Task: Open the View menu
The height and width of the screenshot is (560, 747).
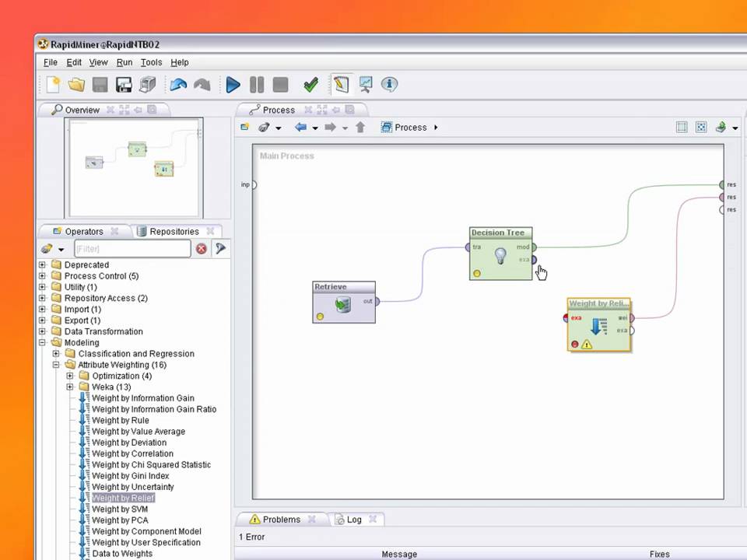Action: (99, 62)
